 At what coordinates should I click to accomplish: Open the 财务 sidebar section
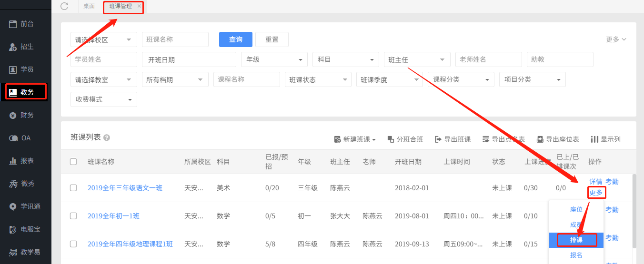tap(22, 115)
